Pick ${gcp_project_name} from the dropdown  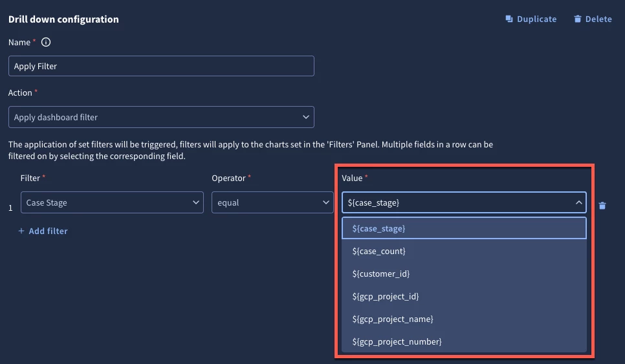pyautogui.click(x=464, y=319)
